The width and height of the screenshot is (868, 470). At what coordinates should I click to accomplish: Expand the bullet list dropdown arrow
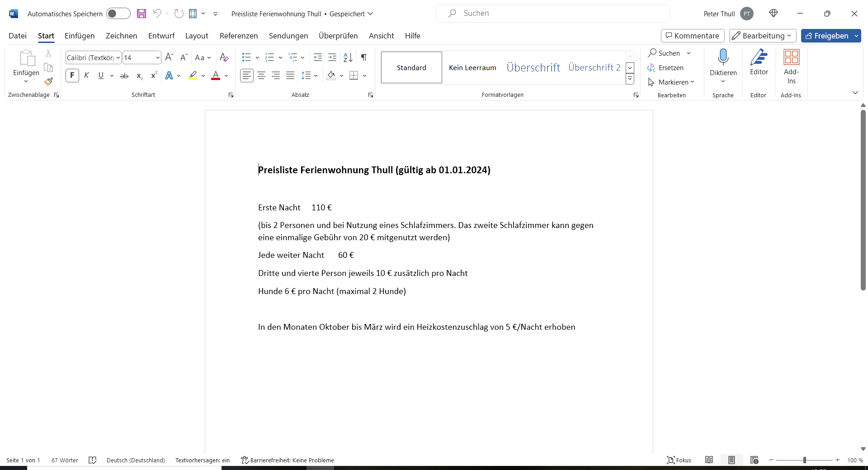257,57
